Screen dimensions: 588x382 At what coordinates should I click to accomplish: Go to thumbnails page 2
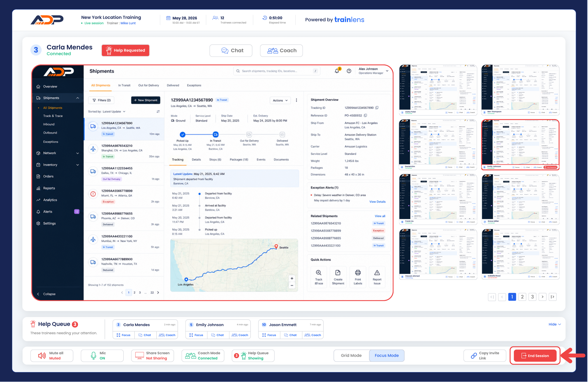click(x=522, y=297)
